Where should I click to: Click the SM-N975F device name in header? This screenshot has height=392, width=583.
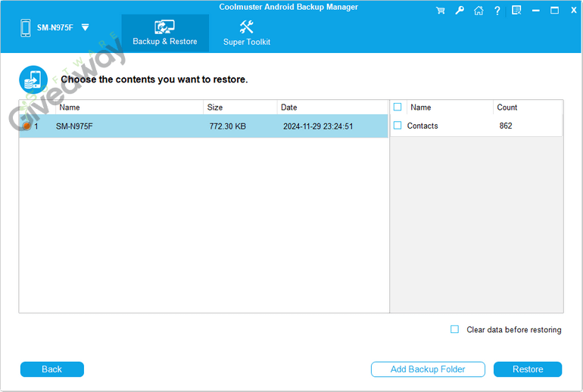pyautogui.click(x=55, y=27)
